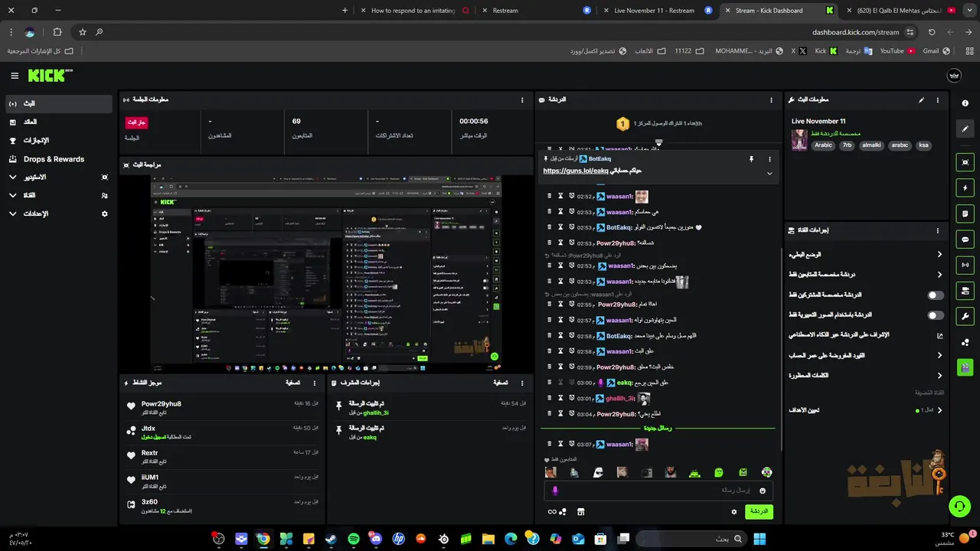Open activity feed three-dot menu

point(314,383)
